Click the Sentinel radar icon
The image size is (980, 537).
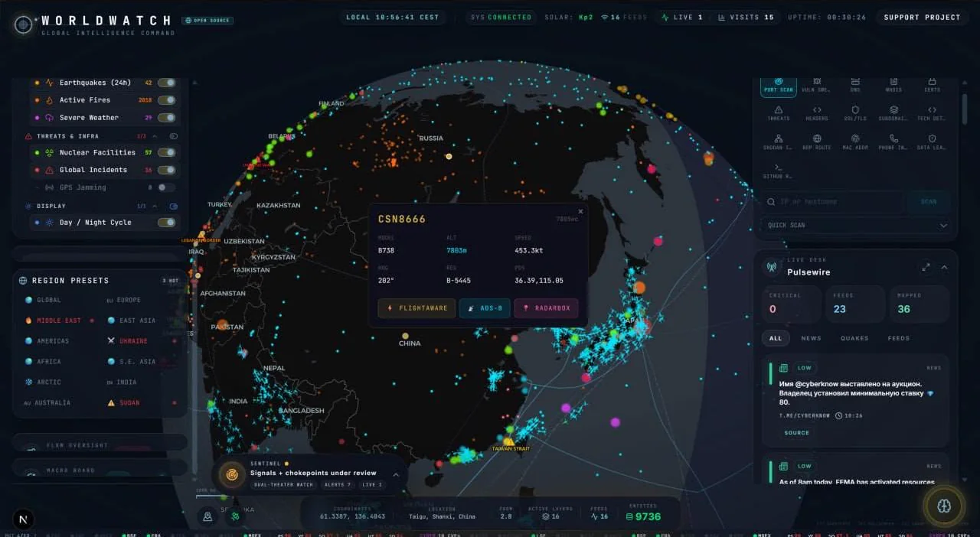click(232, 475)
